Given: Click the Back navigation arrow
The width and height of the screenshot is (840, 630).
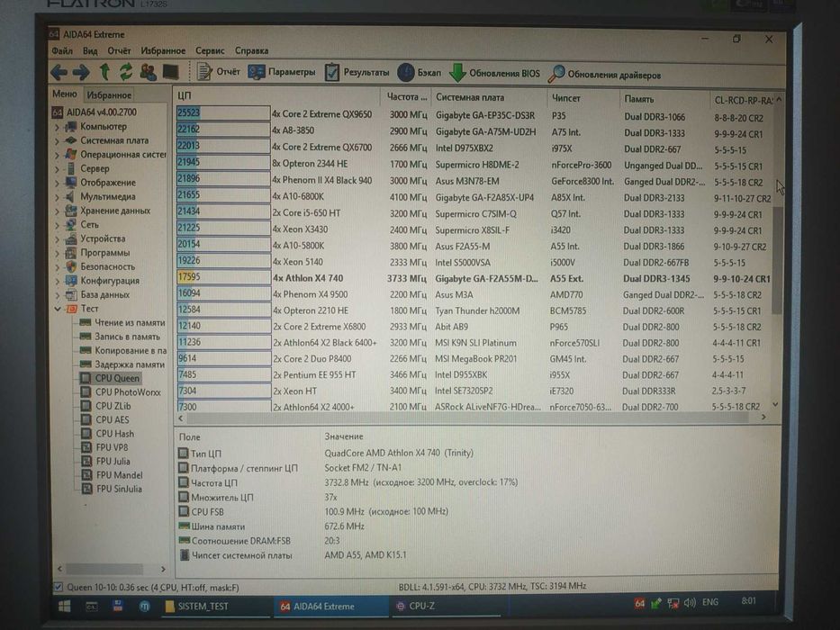Looking at the screenshot, I should pyautogui.click(x=59, y=71).
